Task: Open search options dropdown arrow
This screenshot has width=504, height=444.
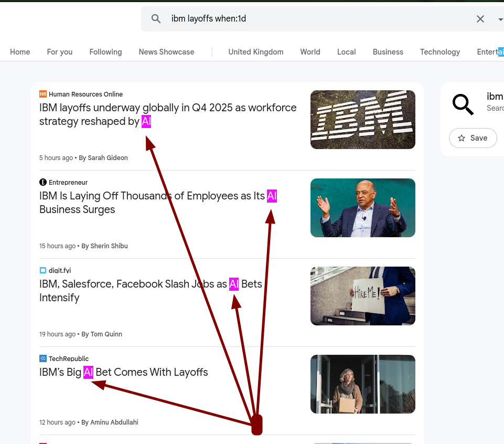Action: (500, 19)
